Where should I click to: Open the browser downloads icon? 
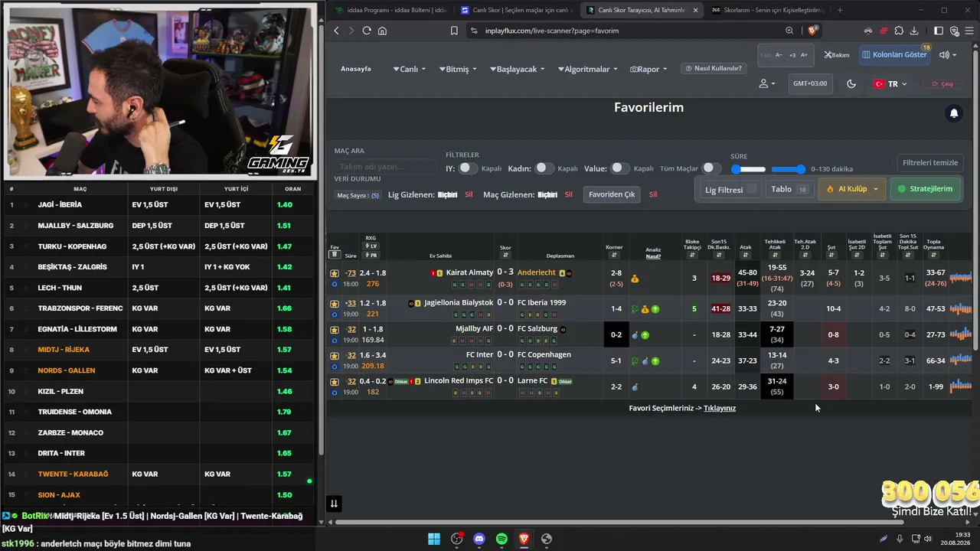coord(914,31)
